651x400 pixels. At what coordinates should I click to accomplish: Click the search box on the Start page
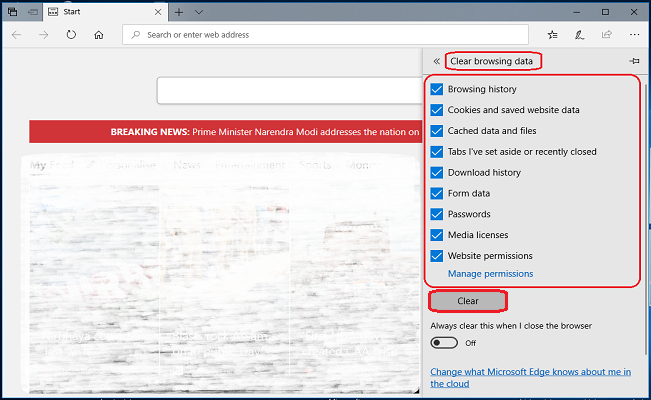click(x=289, y=90)
